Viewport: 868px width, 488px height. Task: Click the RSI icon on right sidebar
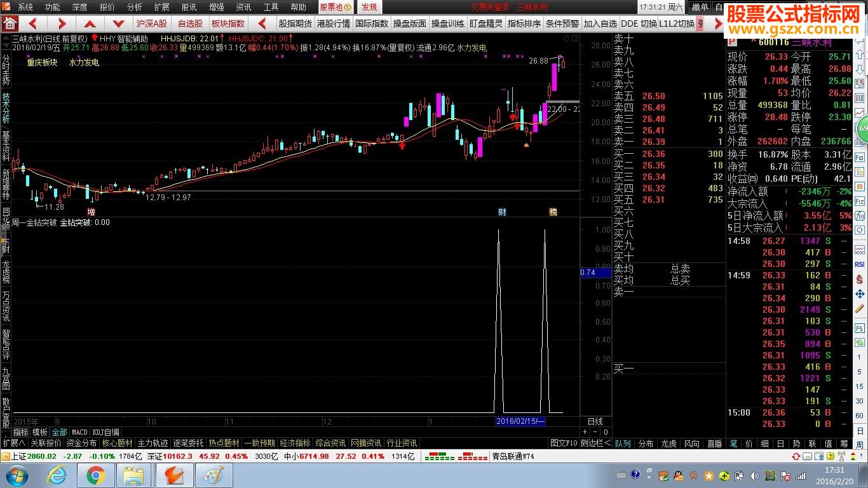click(859, 264)
